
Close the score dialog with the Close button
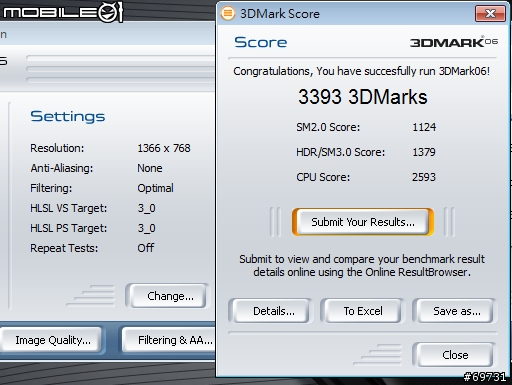click(455, 355)
